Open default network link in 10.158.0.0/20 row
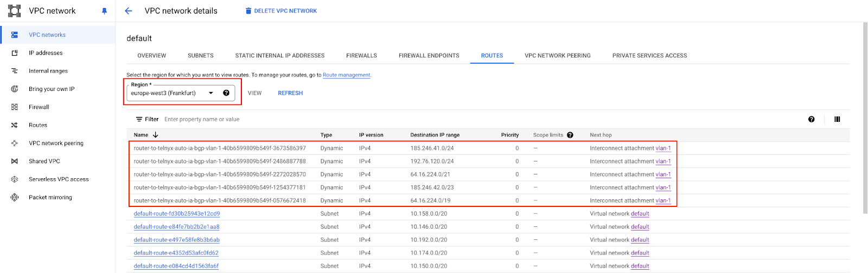 coord(640,214)
